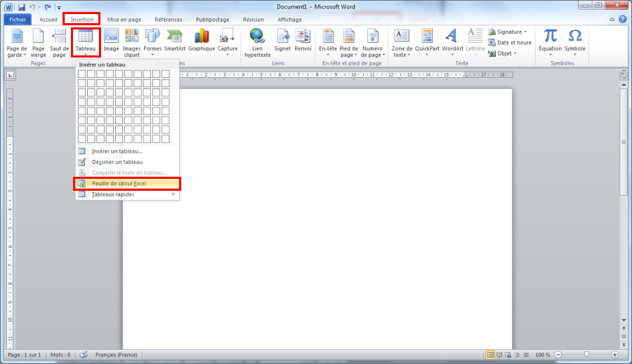This screenshot has width=632, height=364.
Task: Minimize the ribbon with caret icon
Action: pyautogui.click(x=612, y=20)
